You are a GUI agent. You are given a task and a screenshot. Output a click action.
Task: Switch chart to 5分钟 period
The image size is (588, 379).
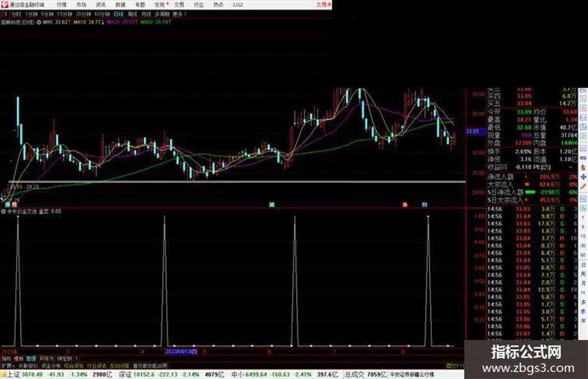pyautogui.click(x=47, y=14)
